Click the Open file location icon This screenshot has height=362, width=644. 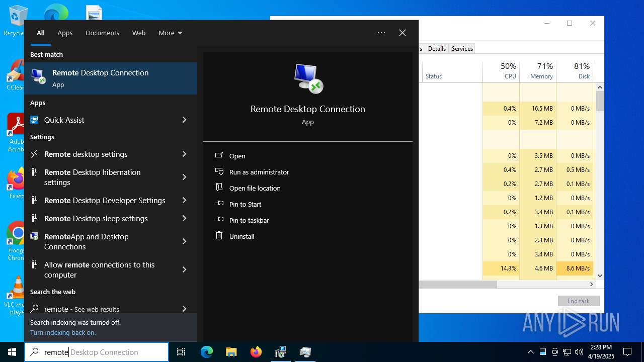[219, 188]
